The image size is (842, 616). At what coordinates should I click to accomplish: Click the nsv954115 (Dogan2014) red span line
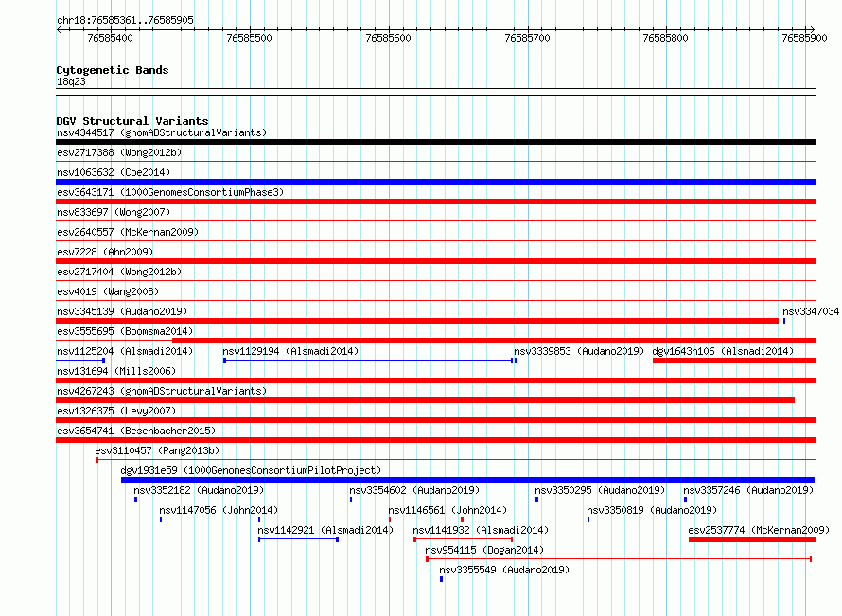(619, 559)
